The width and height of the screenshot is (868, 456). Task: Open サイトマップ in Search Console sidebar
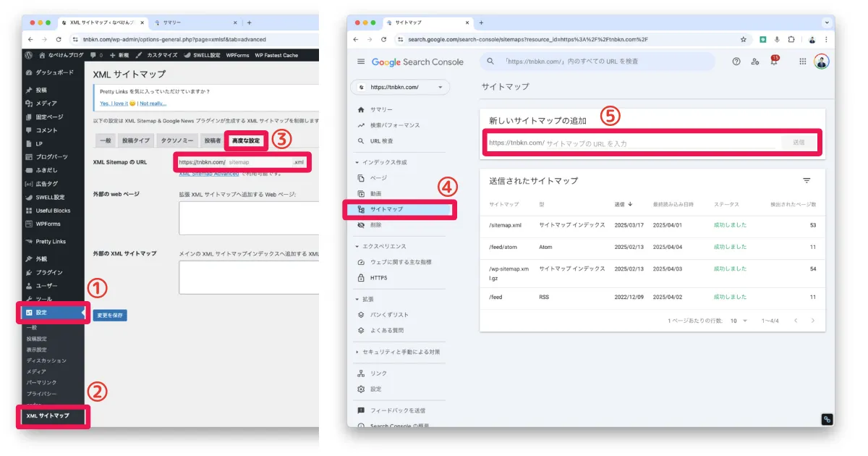click(401, 209)
